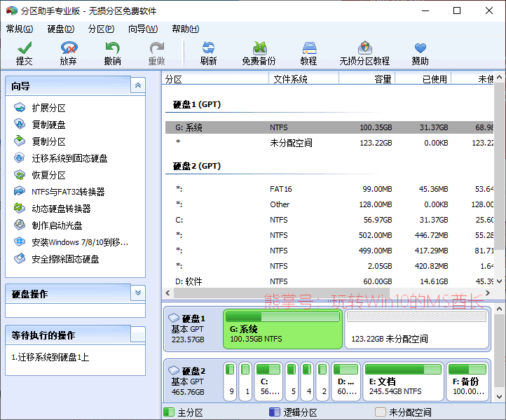Select the FAT16 99.00MB partition row
Image resolution: width=506 pixels, height=420 pixels.
point(329,189)
